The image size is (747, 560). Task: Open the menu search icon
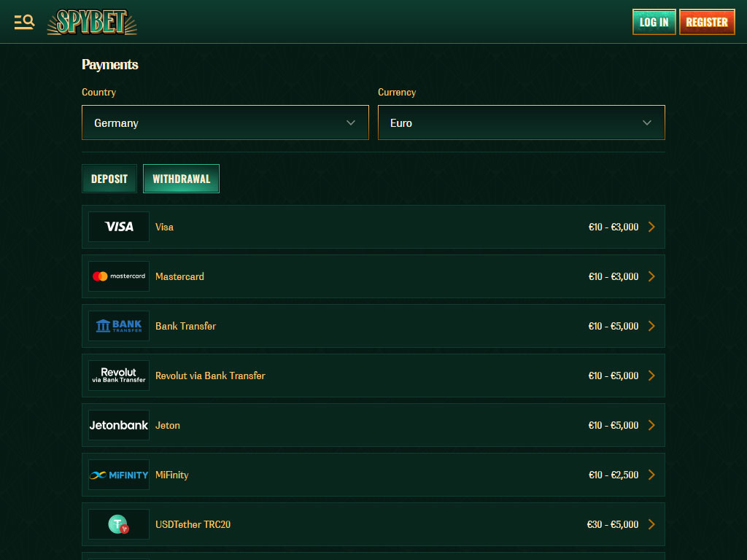tap(24, 22)
